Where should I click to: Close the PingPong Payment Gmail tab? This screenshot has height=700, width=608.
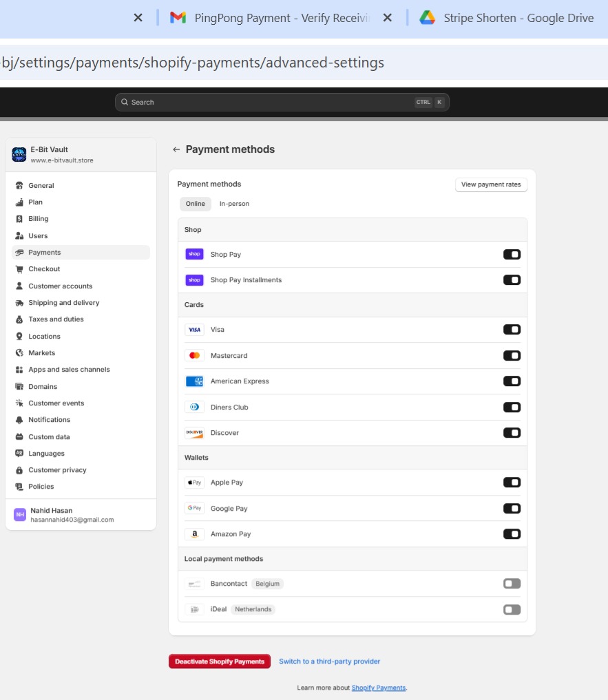[387, 18]
